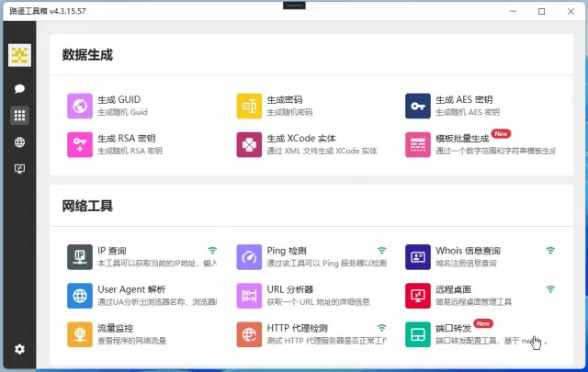
Task: Click the wifi indicator on Whois 信息查询
Action: pyautogui.click(x=550, y=250)
